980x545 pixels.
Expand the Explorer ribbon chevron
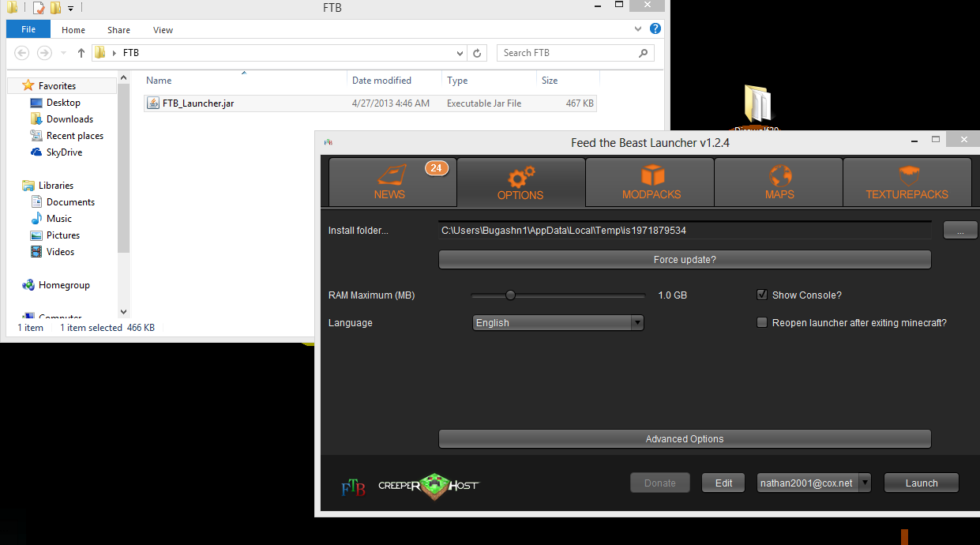coord(638,29)
